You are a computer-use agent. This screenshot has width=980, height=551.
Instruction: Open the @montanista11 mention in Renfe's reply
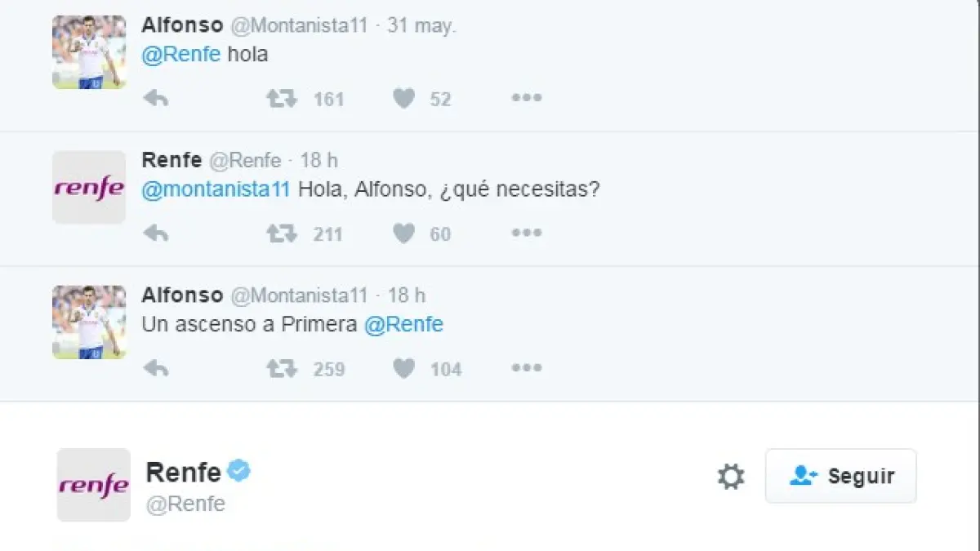pyautogui.click(x=216, y=189)
